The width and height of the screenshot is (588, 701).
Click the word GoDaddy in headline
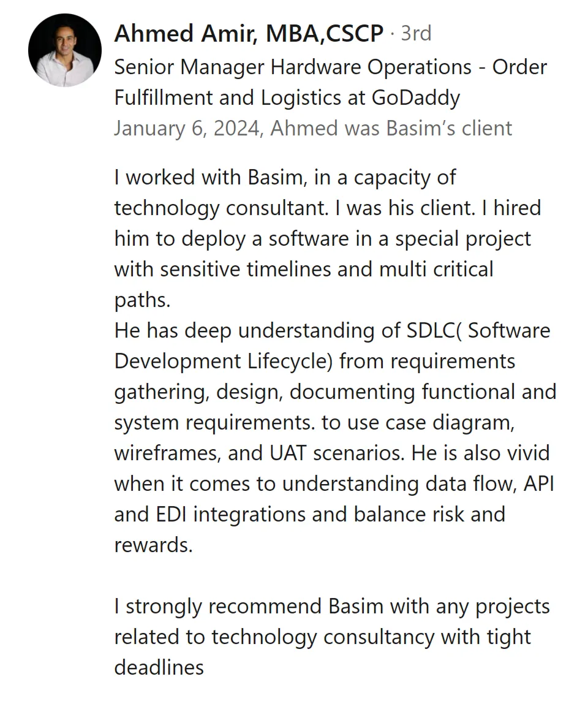(x=415, y=98)
